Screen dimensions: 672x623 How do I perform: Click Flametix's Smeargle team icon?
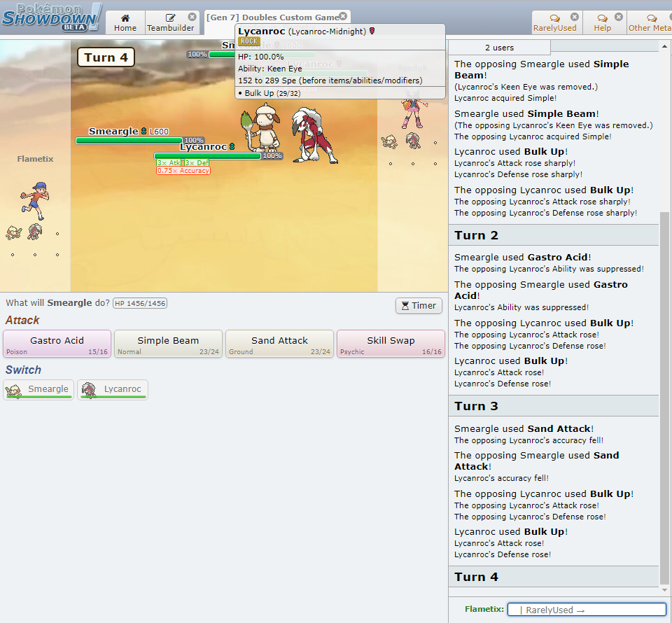pos(13,232)
